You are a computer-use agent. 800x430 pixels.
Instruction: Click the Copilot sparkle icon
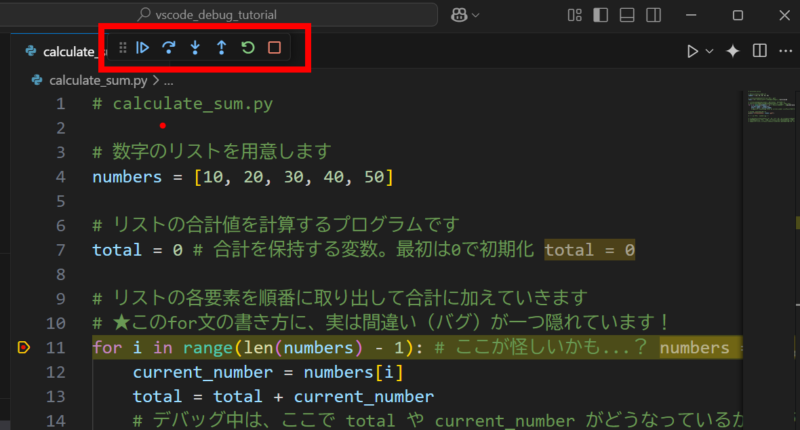(x=733, y=51)
